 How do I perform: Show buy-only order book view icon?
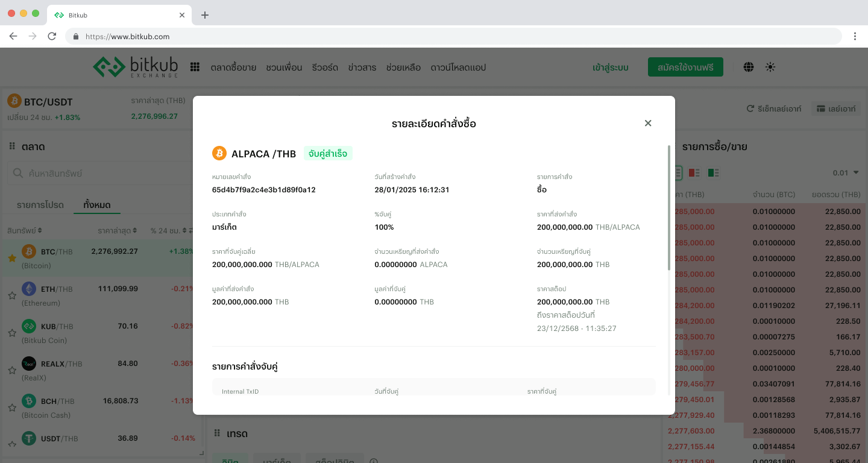click(x=714, y=173)
